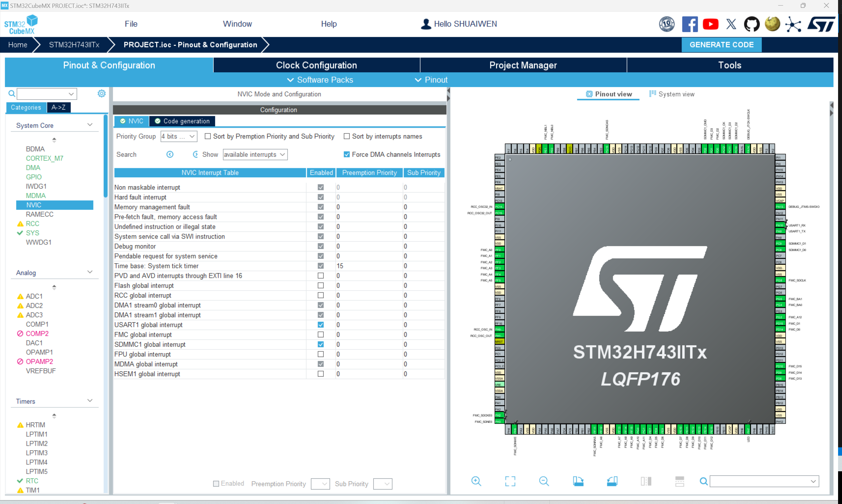842x504 pixels.
Task: Open the X social link icon
Action: 731,24
